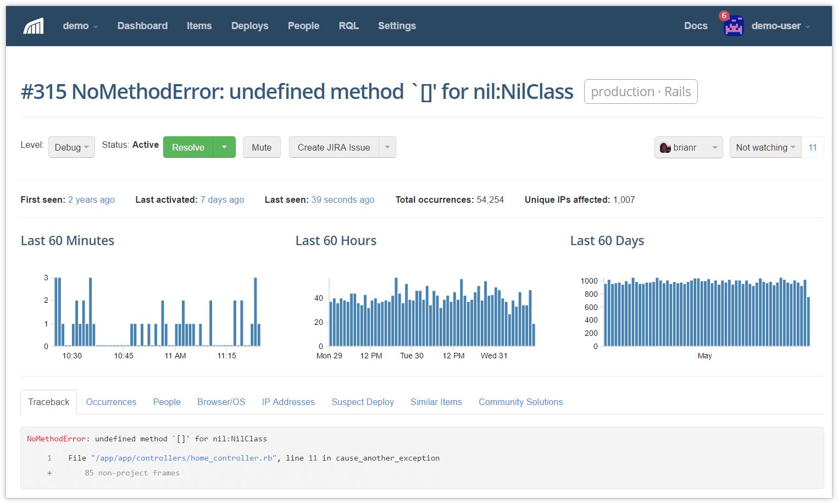Open the Community Solutions tab
Screen dimensions: 838x504
520,402
